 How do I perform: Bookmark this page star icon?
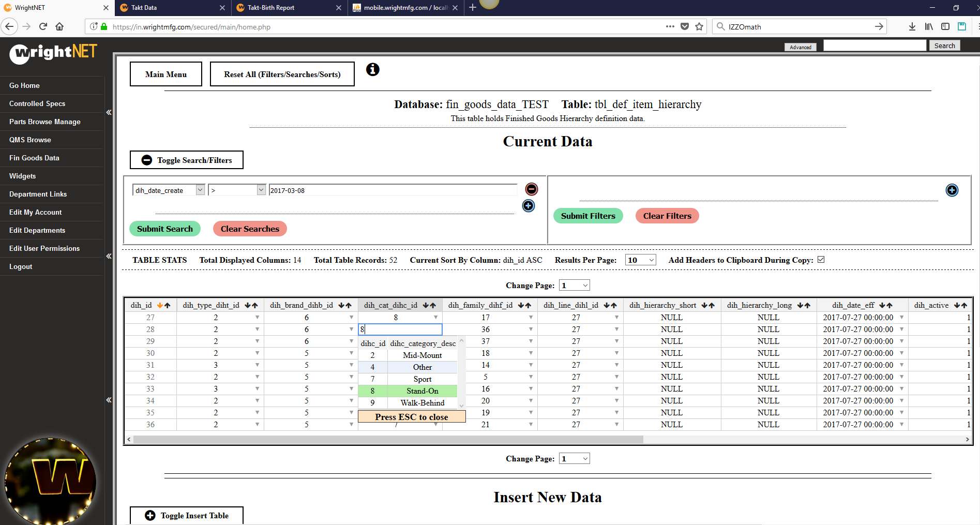click(x=699, y=26)
